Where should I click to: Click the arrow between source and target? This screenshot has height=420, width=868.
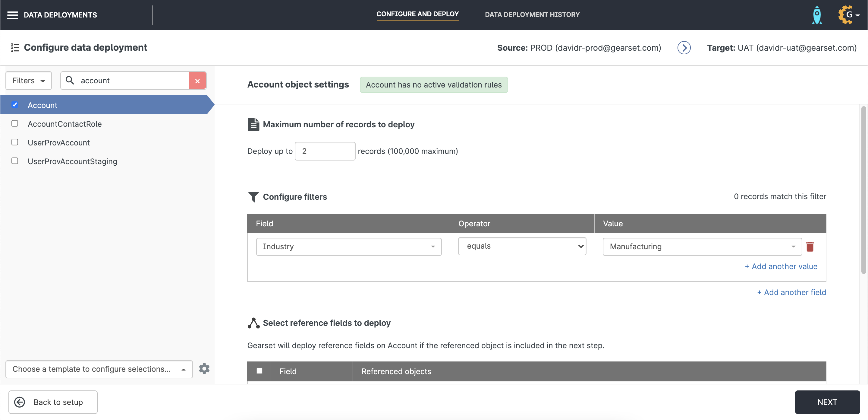(684, 48)
